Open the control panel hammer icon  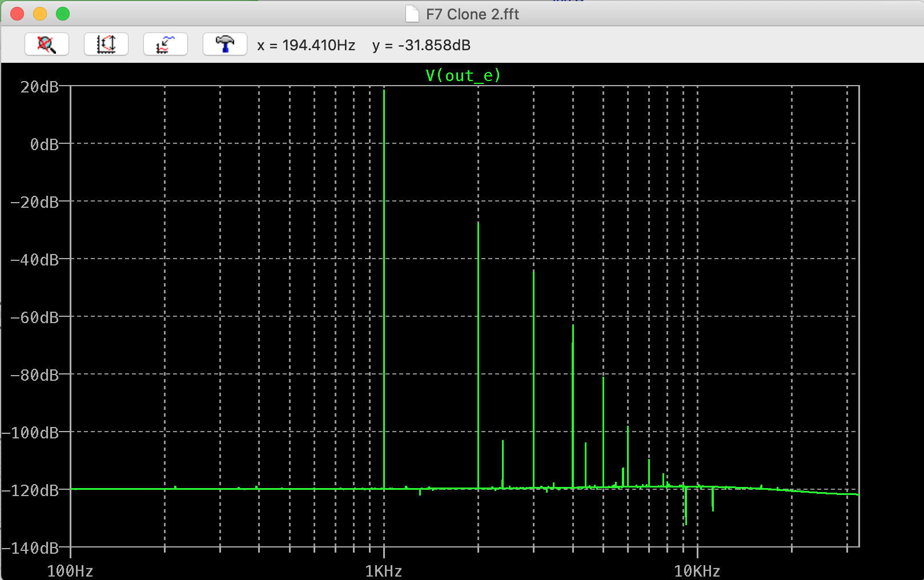(x=225, y=44)
